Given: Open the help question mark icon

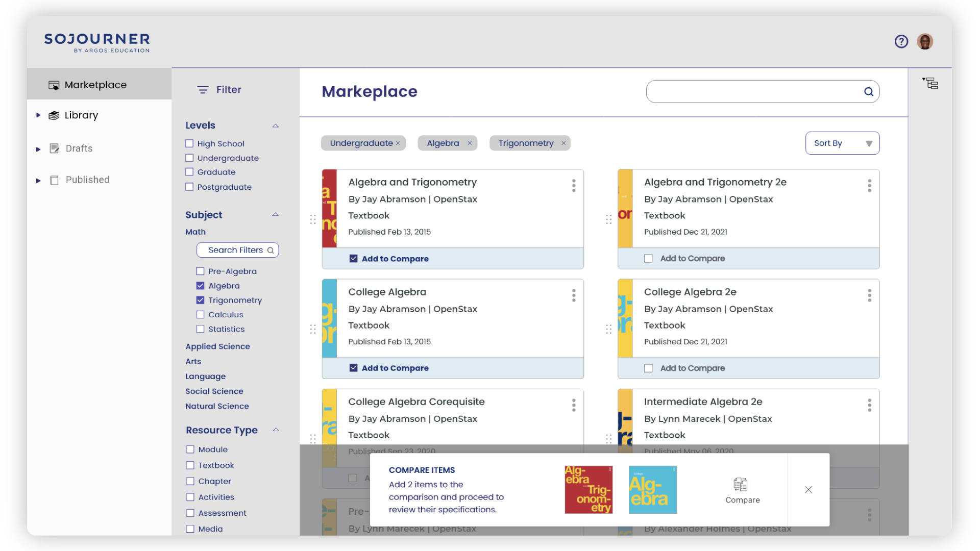Looking at the screenshot, I should click(x=901, y=41).
